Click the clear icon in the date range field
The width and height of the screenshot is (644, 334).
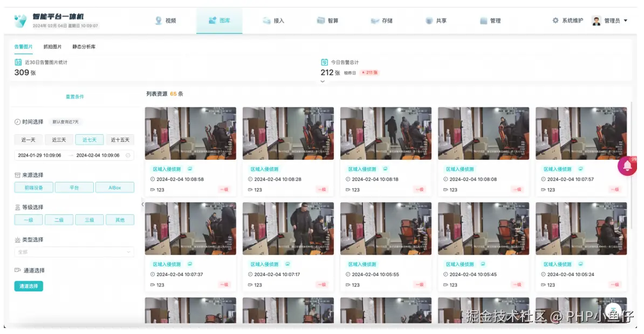pyautogui.click(x=128, y=155)
